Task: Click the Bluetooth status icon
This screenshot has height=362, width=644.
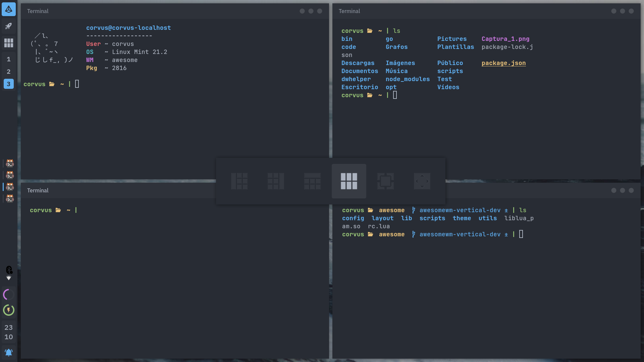Action: click(x=9, y=269)
